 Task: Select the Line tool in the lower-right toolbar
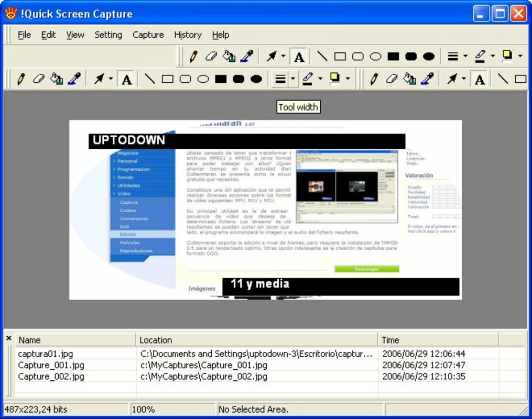click(503, 79)
